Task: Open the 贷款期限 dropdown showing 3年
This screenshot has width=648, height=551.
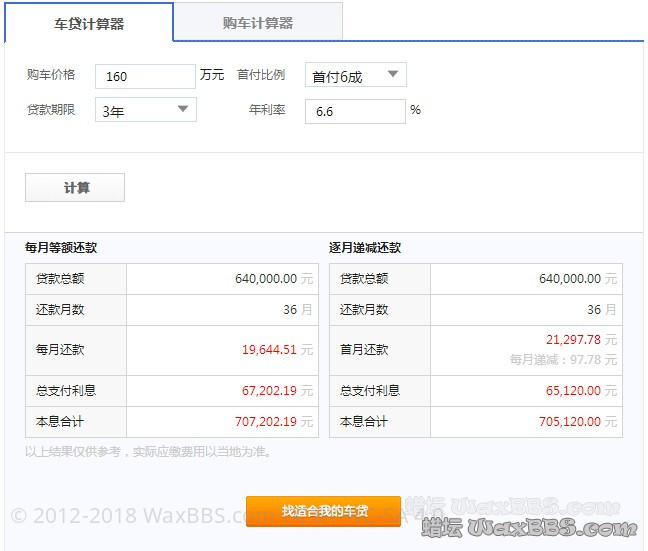Action: [x=145, y=111]
